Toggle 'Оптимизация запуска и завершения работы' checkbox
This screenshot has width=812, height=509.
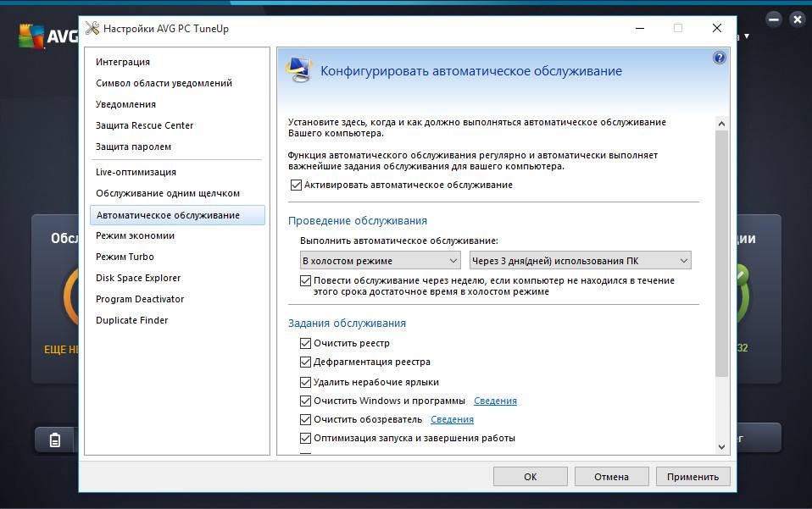point(305,438)
